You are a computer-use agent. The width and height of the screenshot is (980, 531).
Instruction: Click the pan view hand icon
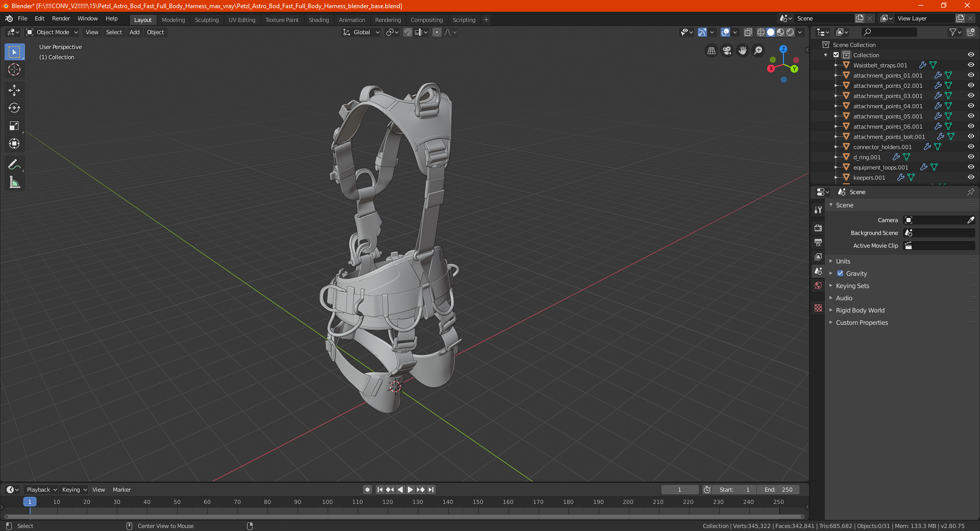[743, 51]
